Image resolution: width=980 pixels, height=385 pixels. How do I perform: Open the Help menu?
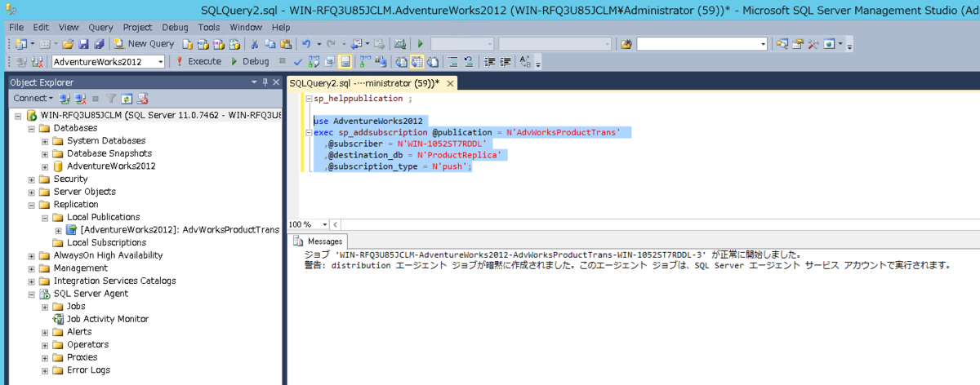(x=281, y=27)
